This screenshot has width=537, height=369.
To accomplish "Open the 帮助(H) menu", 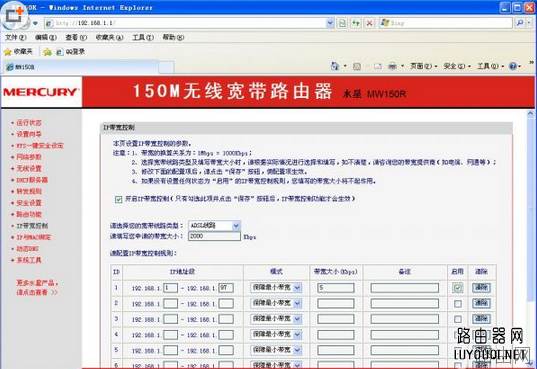I will [x=173, y=37].
